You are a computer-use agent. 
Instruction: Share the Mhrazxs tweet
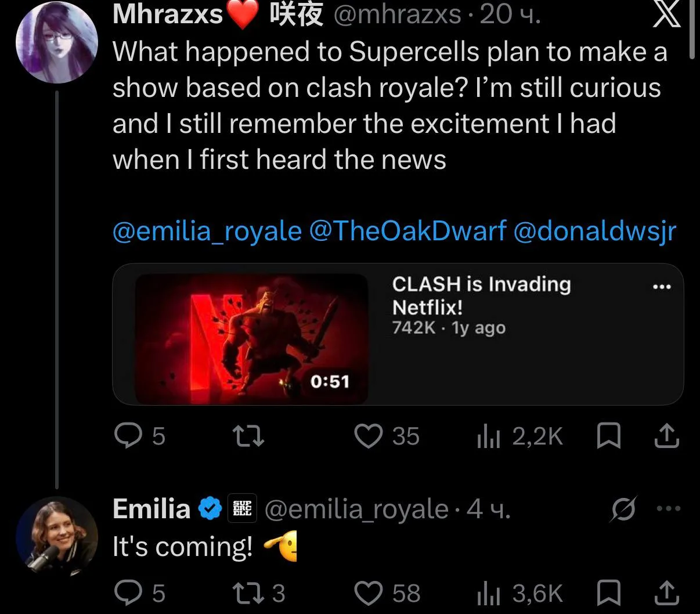point(667,436)
